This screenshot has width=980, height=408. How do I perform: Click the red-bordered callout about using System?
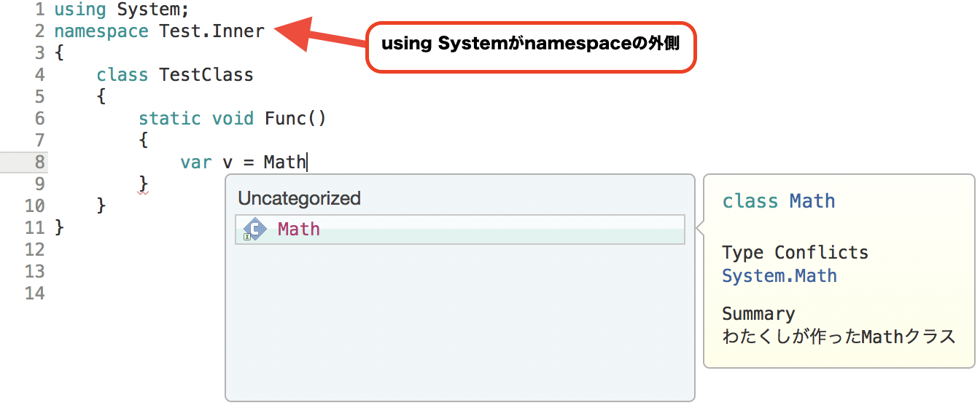pos(530,47)
